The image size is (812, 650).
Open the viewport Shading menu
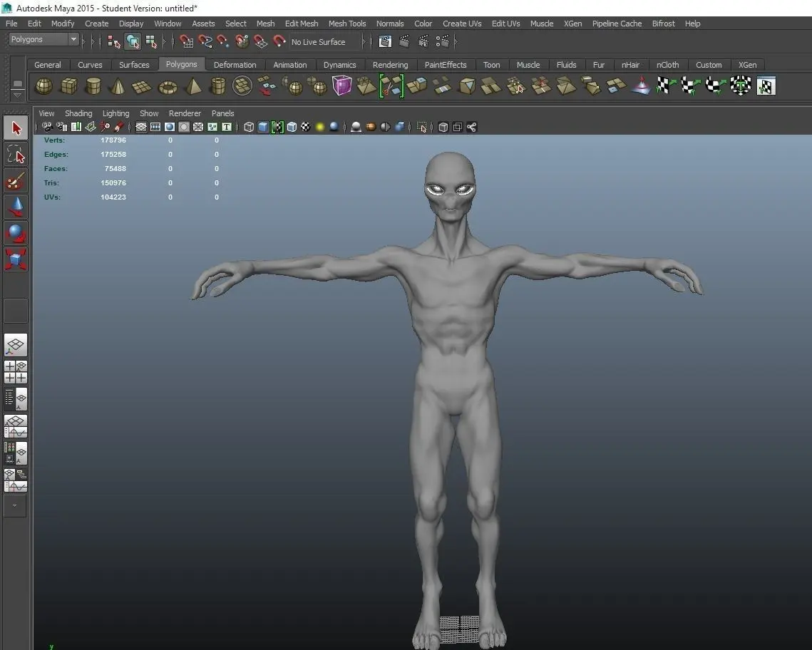(x=78, y=113)
